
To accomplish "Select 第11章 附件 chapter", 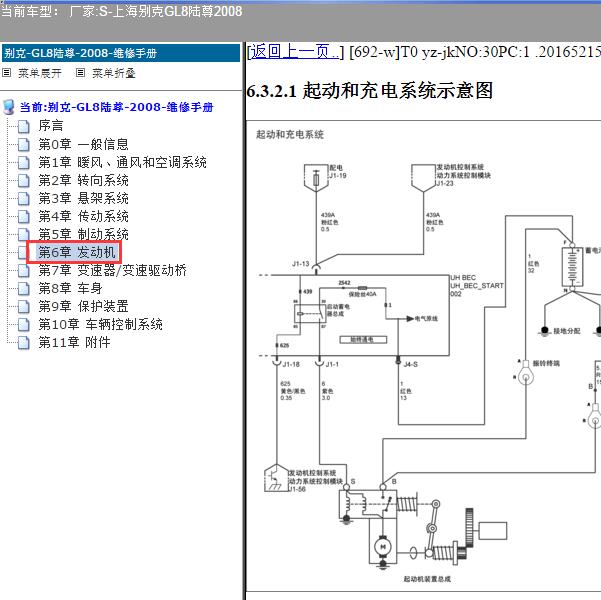I will pos(74,342).
